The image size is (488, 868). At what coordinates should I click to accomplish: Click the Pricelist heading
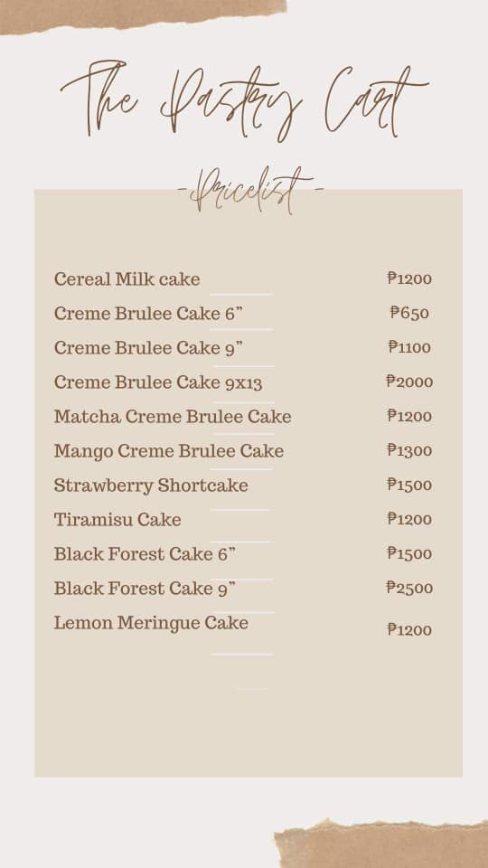tap(250, 191)
